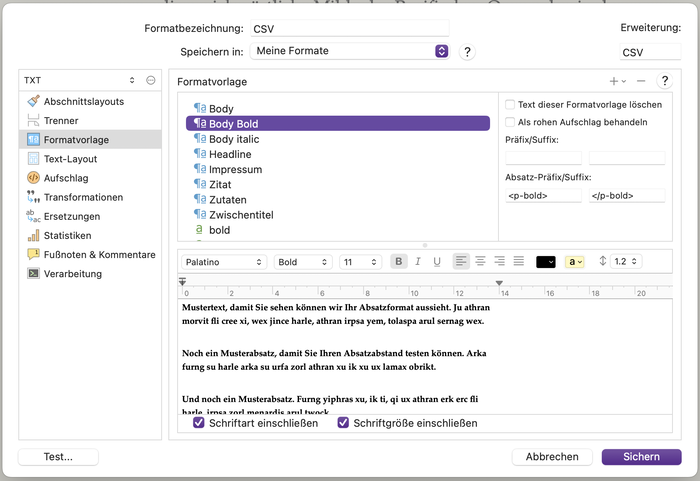Select the Body style row

[x=338, y=109]
